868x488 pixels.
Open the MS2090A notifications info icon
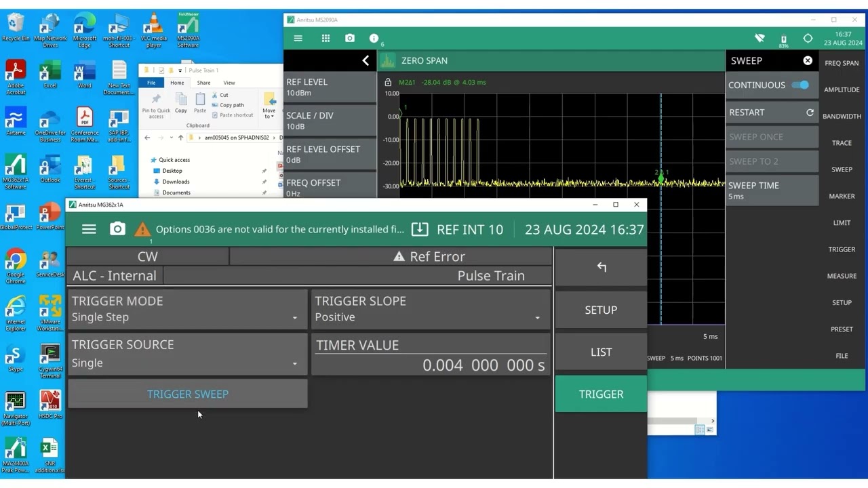374,39
